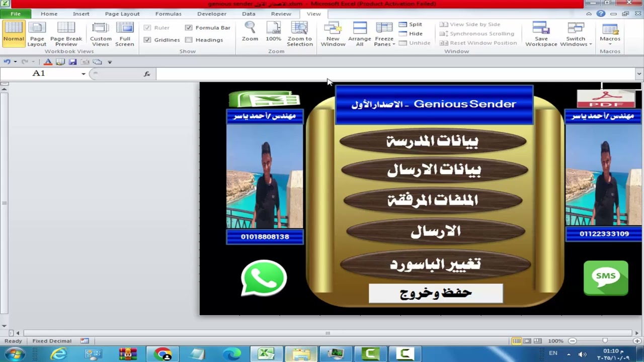The image size is (644, 362).
Task: Click the save floppy icon in quick toolbar
Action: point(72,62)
